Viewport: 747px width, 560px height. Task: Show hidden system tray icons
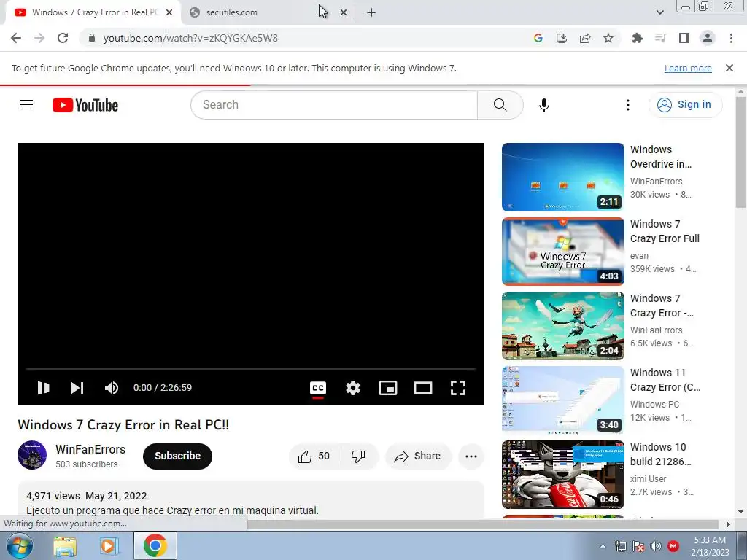click(603, 546)
